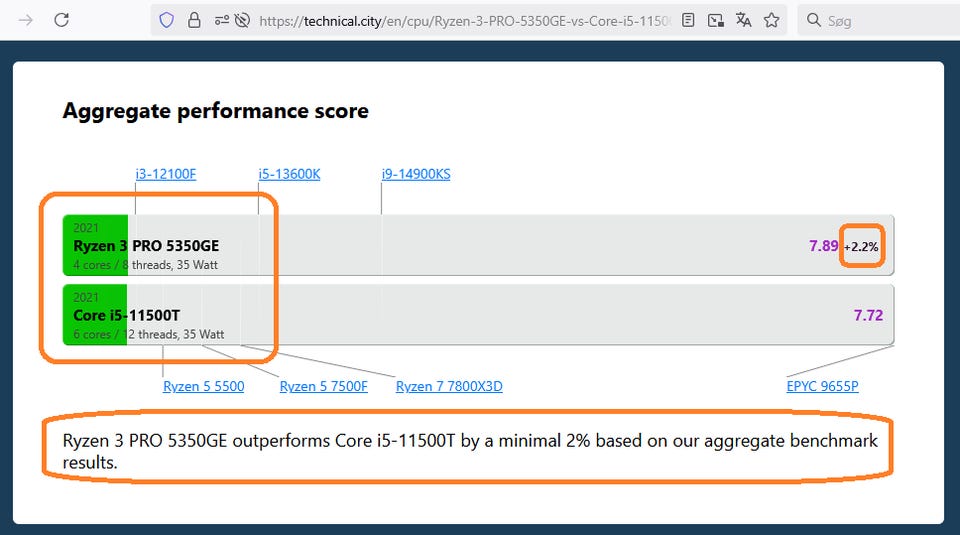Open the i5-13600K link

pos(289,174)
